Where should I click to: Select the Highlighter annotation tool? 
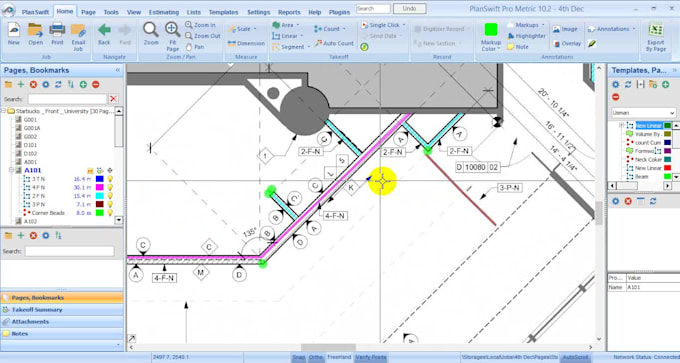tap(526, 36)
